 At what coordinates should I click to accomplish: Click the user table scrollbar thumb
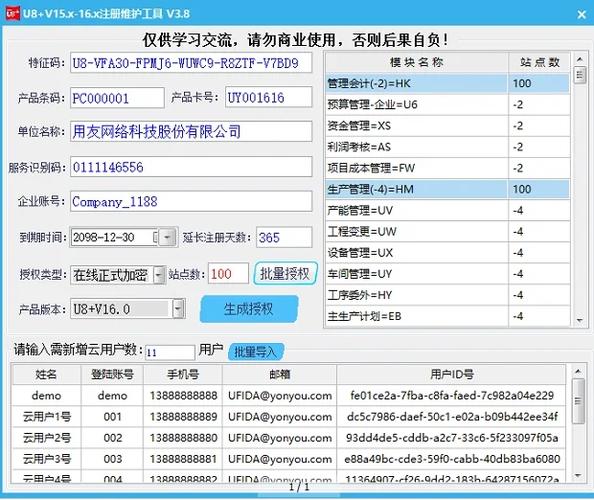(x=578, y=400)
